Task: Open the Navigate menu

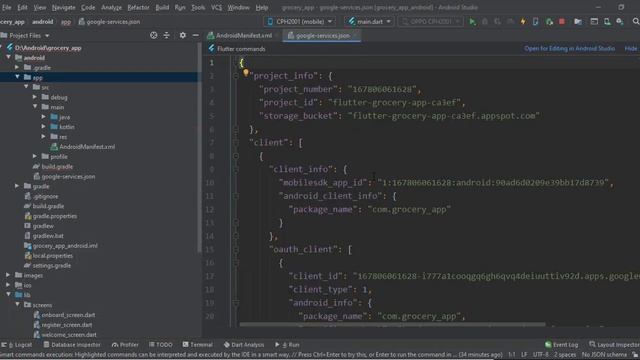Action: (63, 7)
